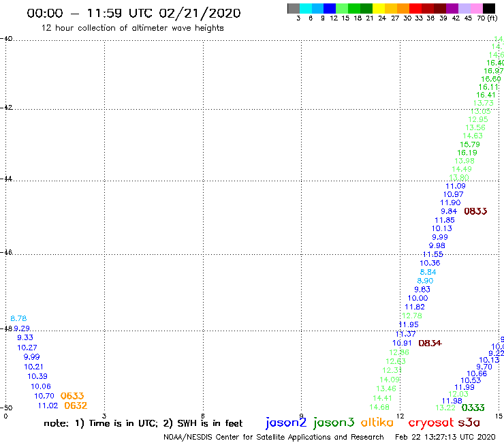
Task: Click the pink legend swatch
Action: 476,8
